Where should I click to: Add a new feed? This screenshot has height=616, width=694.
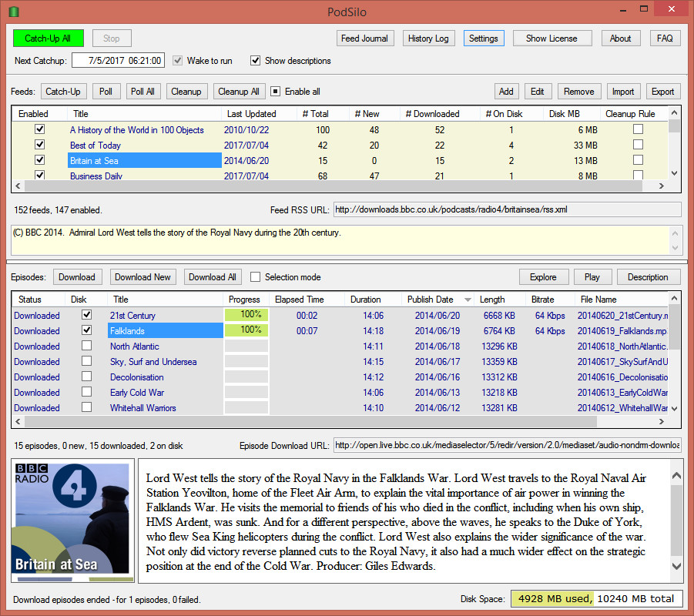click(x=506, y=92)
